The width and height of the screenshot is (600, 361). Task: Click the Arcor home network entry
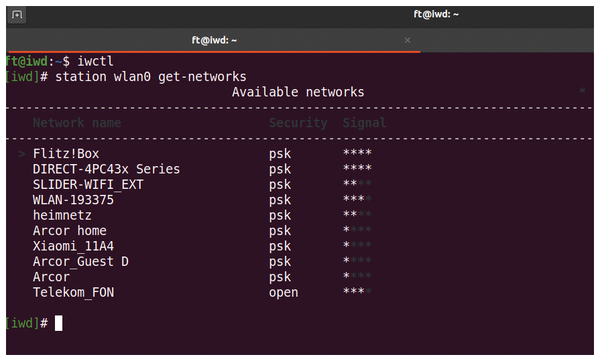70,231
